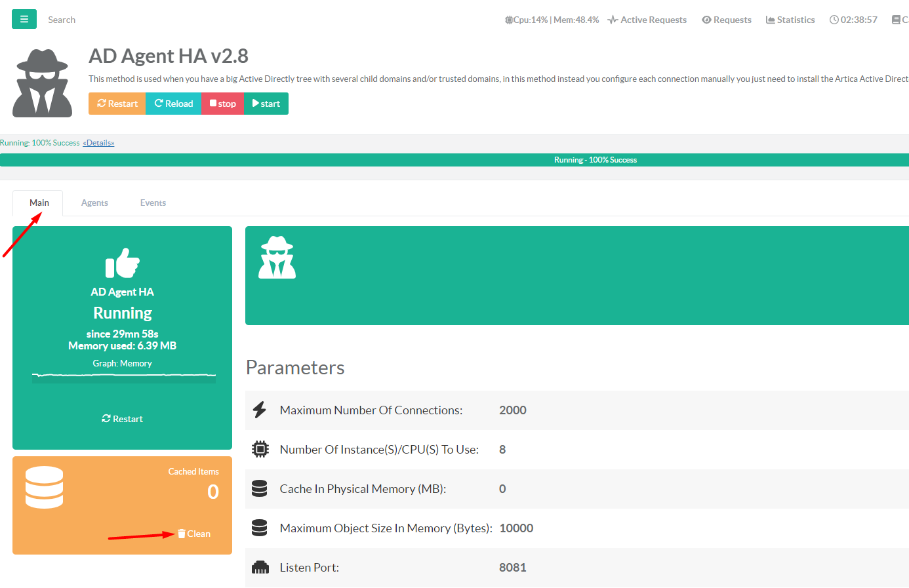Viewport: 909px width, 588px height.
Task: Switch to the Events tab
Action: [153, 203]
